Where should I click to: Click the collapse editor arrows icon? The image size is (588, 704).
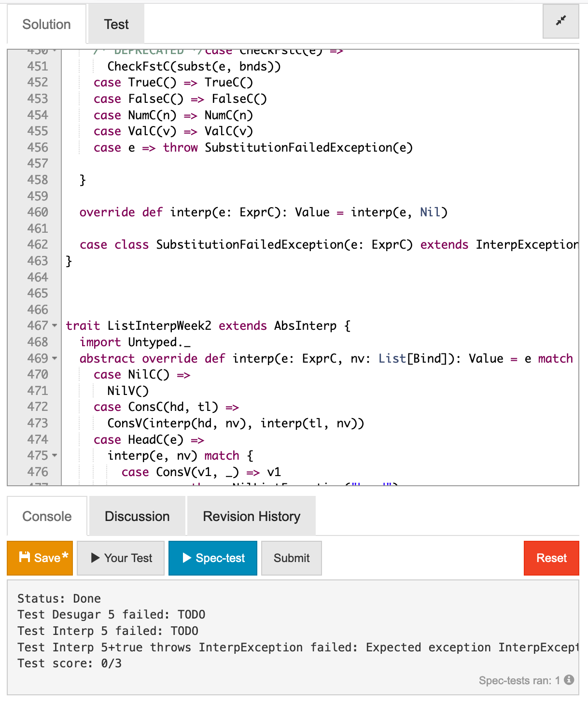tap(560, 21)
